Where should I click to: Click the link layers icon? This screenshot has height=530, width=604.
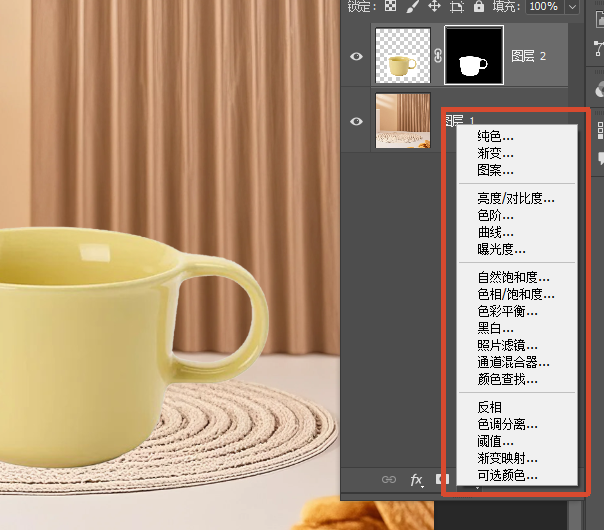tap(389, 480)
